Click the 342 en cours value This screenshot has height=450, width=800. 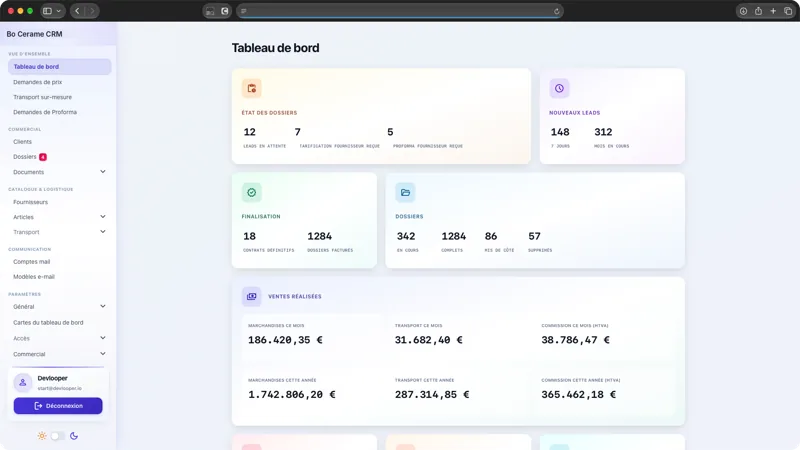(x=406, y=236)
